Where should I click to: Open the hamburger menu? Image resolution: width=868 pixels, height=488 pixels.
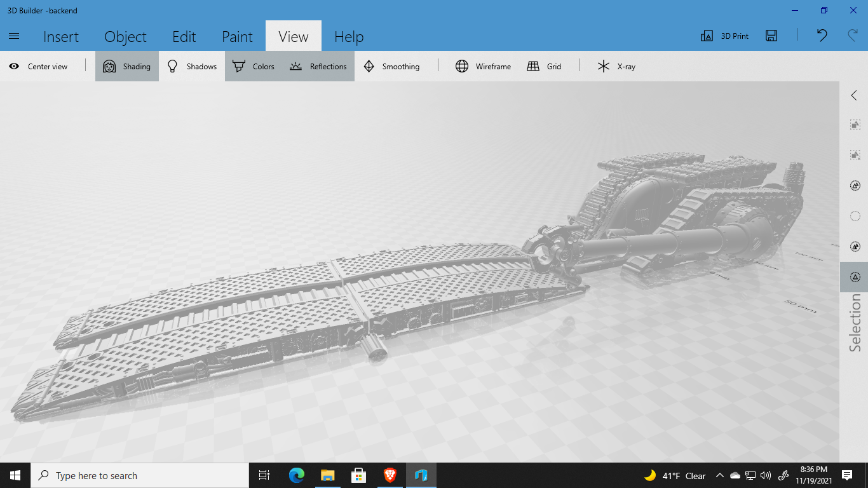14,36
